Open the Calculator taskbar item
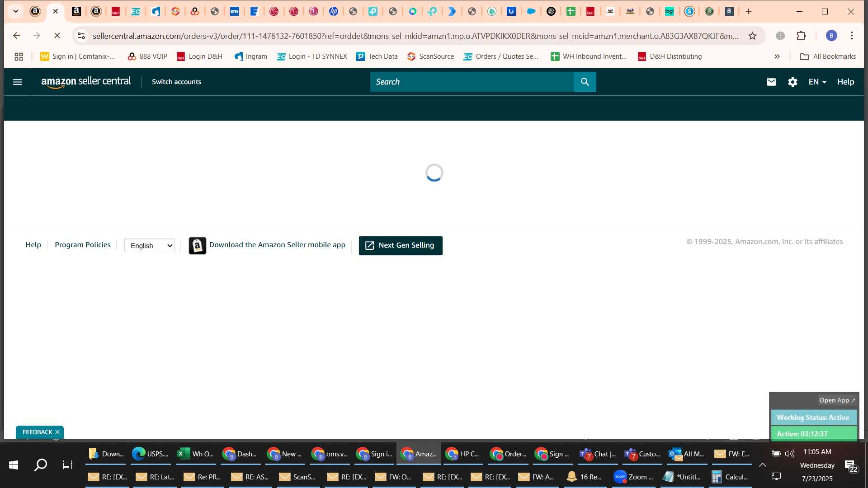Image resolution: width=868 pixels, height=488 pixels. [730, 477]
